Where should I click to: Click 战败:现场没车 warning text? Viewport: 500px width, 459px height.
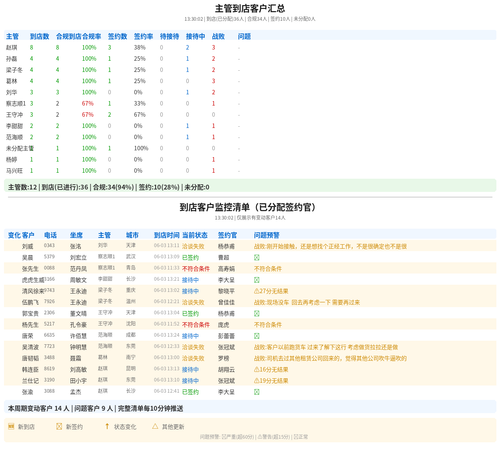pyautogui.click(x=307, y=302)
